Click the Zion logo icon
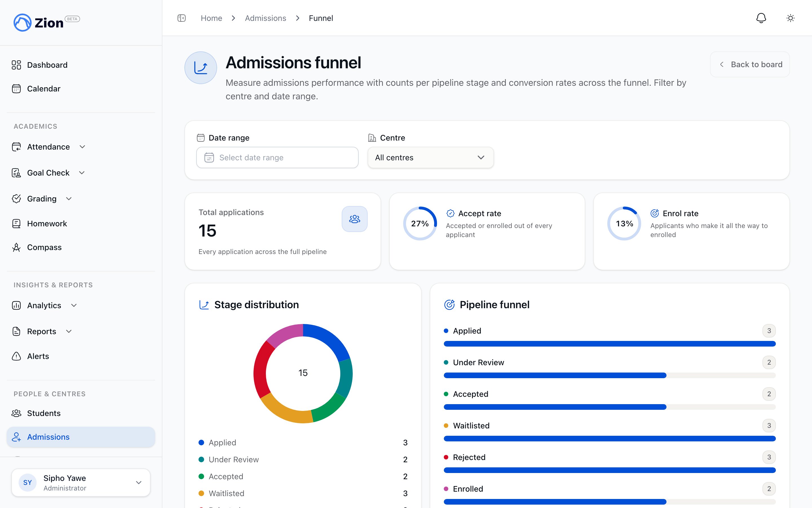Screen dimensions: 812x508 tap(23, 23)
